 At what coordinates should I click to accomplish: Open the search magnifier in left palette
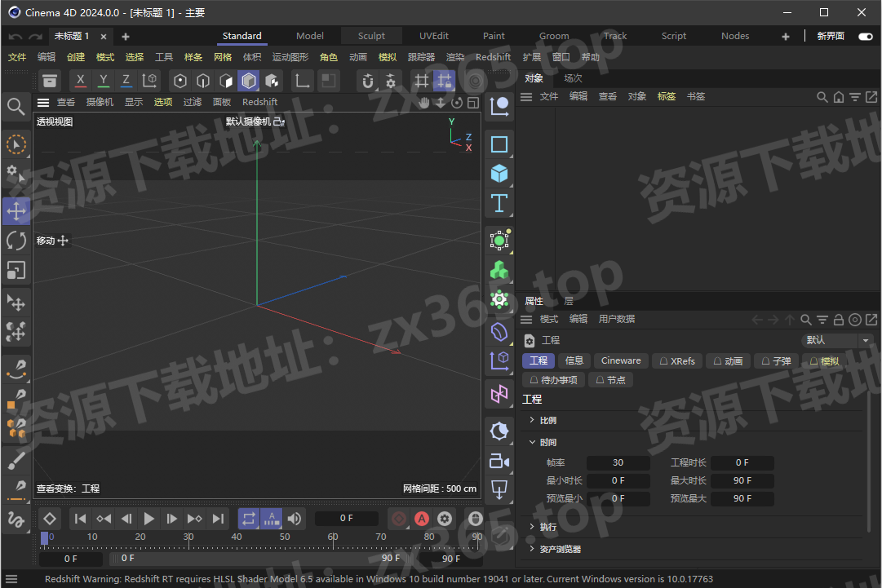point(16,106)
